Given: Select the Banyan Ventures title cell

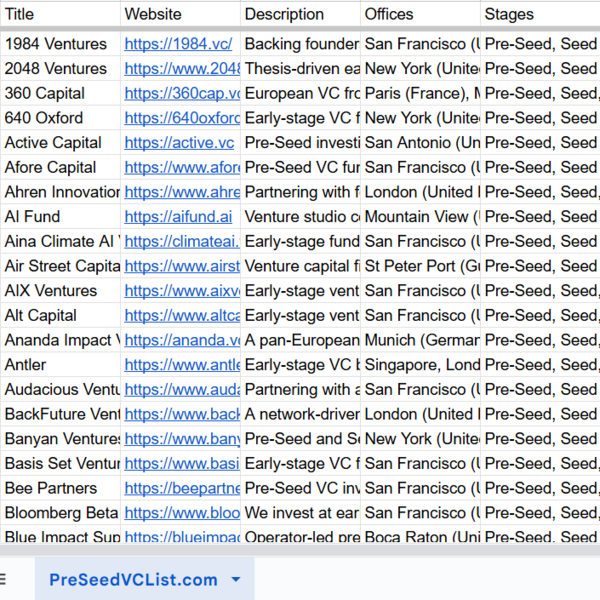Looking at the screenshot, I should pos(60,439).
